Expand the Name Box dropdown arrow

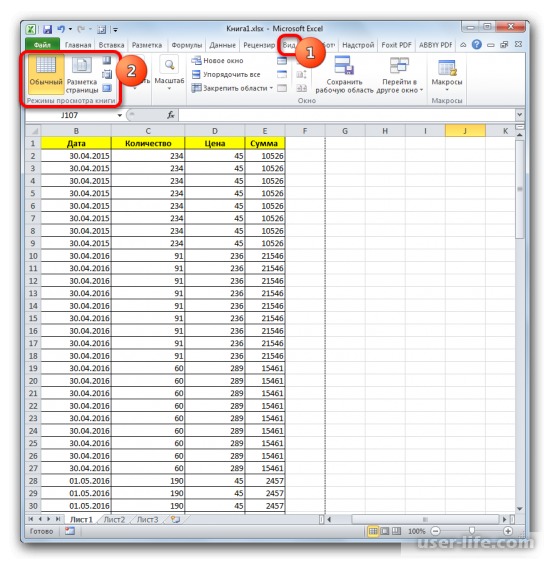click(x=120, y=115)
